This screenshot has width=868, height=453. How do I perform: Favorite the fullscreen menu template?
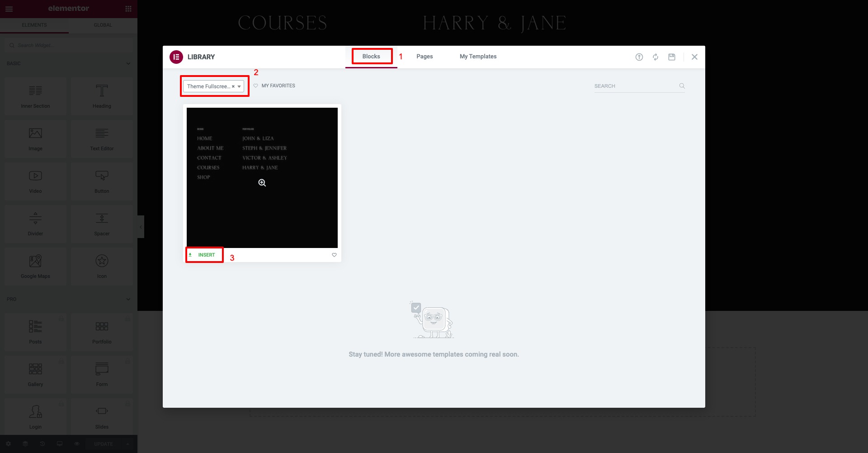coord(334,255)
